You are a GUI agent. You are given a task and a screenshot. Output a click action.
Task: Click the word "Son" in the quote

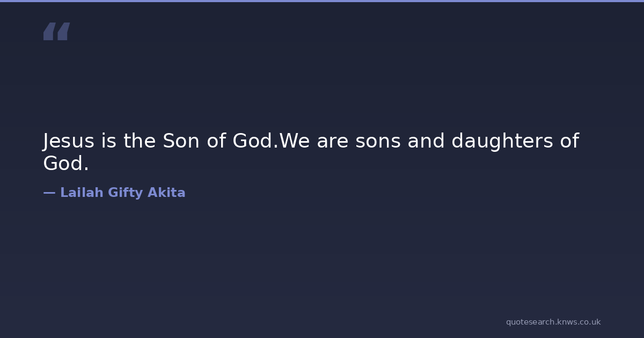tap(177, 141)
